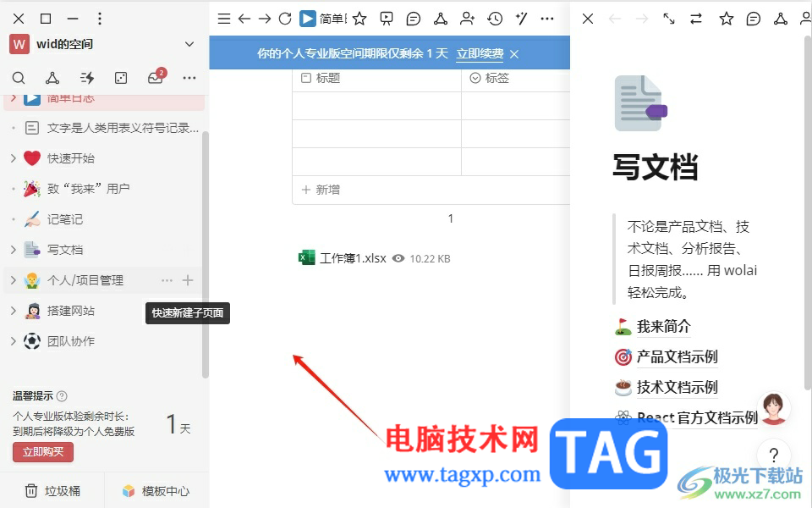Open sidebar more options ellipsis
812x508 pixels.
point(189,78)
